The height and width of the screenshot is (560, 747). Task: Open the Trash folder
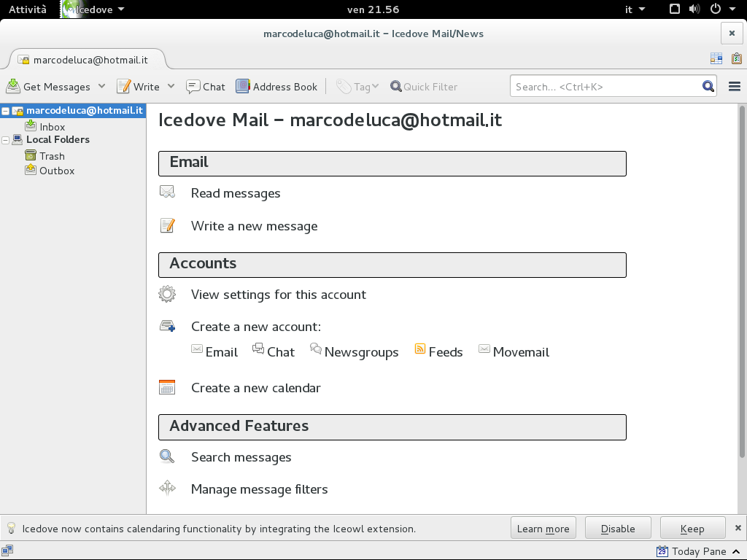[x=52, y=156]
